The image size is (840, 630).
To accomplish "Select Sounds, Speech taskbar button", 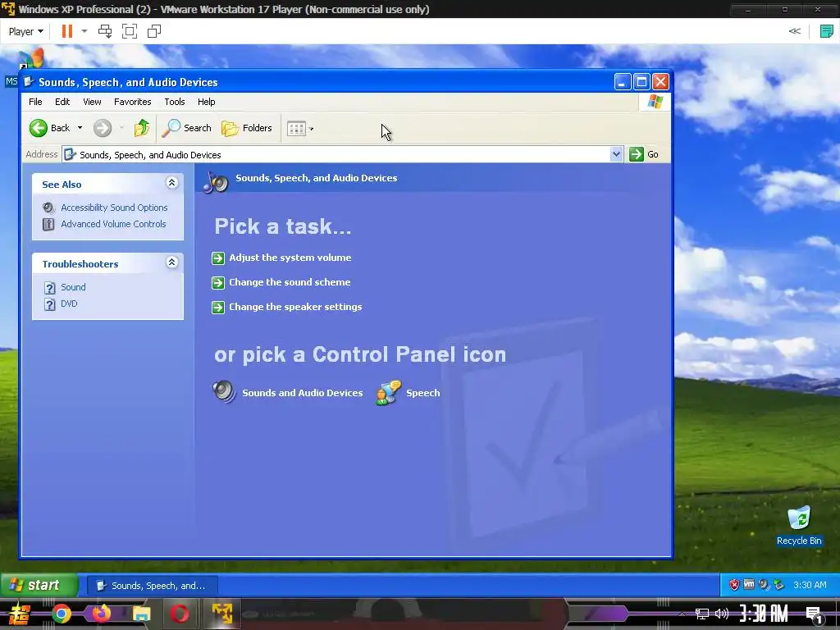I will pyautogui.click(x=153, y=586).
